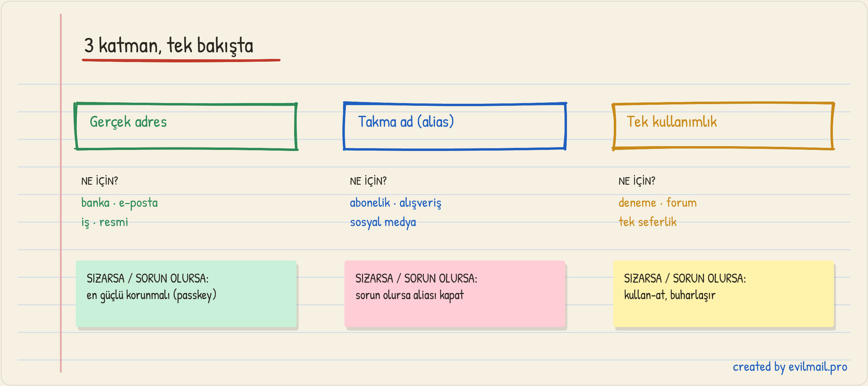Viewport: 868px width, 386px height.
Task: Click the 'iş · resmi' text line
Action: 105,222
